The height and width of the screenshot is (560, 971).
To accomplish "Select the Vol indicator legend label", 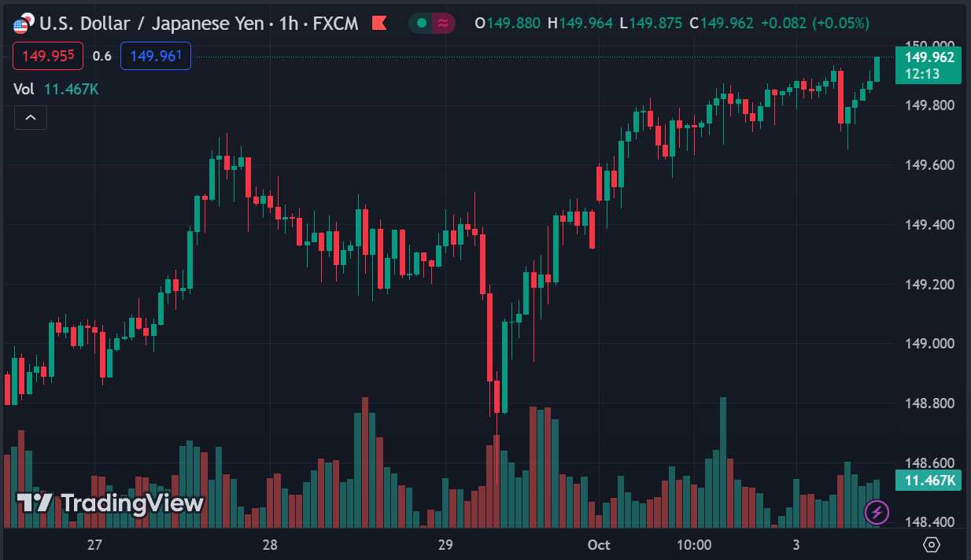I will (x=24, y=89).
